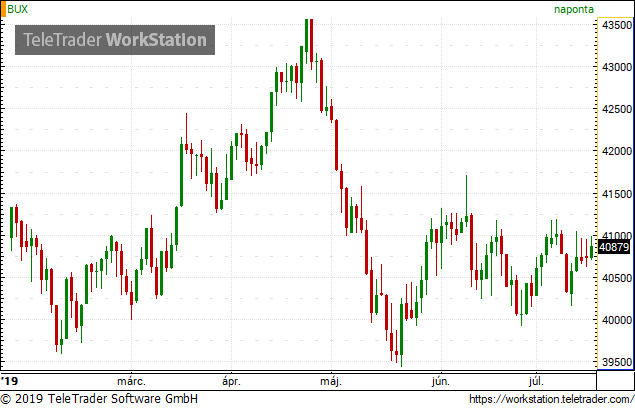Screen dimensions: 635x408
Task: Click the 2019 TeleTrader Software GmbH copyright text
Action: 99,399
